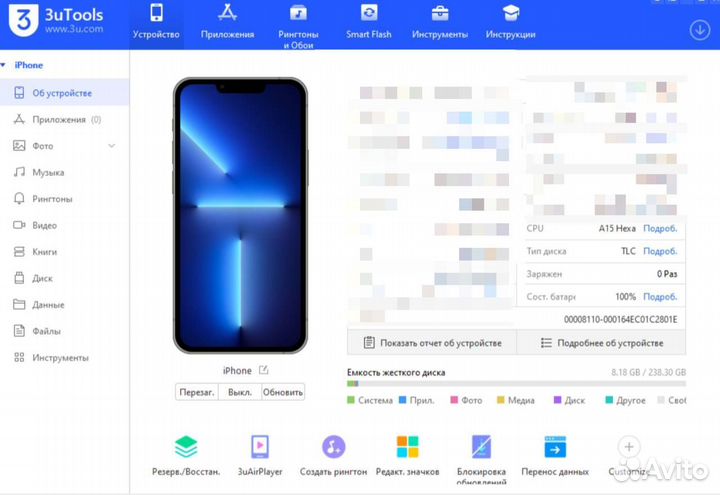Open Создать рингтон tool
This screenshot has width=720, height=495.
click(x=333, y=447)
